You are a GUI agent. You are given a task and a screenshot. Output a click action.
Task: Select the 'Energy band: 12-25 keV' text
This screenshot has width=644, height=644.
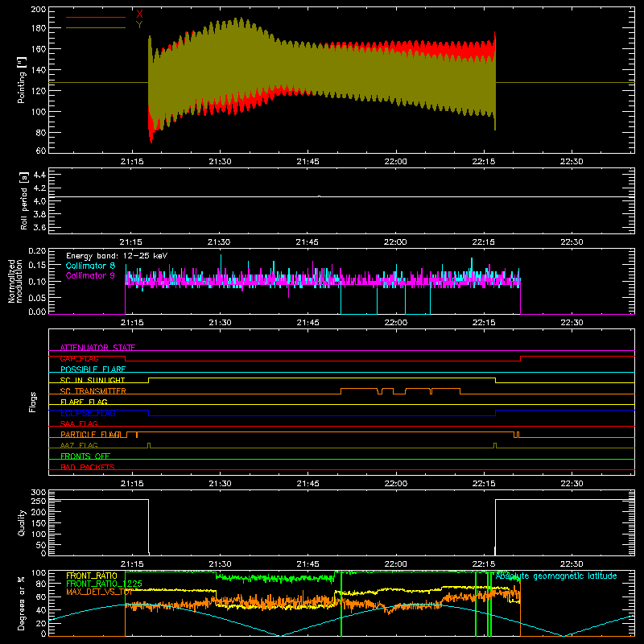coord(117,256)
